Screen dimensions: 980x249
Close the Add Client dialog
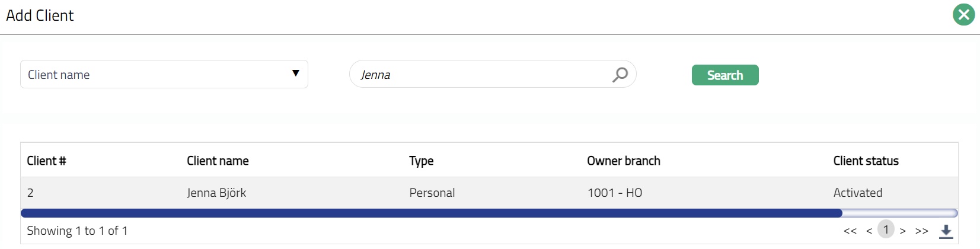(963, 15)
